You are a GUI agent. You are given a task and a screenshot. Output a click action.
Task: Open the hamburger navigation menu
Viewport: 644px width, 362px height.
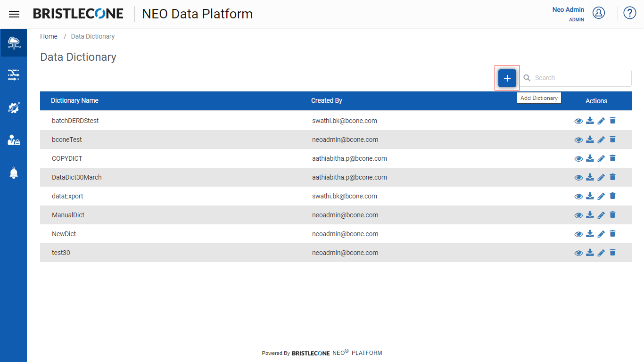pyautogui.click(x=14, y=14)
